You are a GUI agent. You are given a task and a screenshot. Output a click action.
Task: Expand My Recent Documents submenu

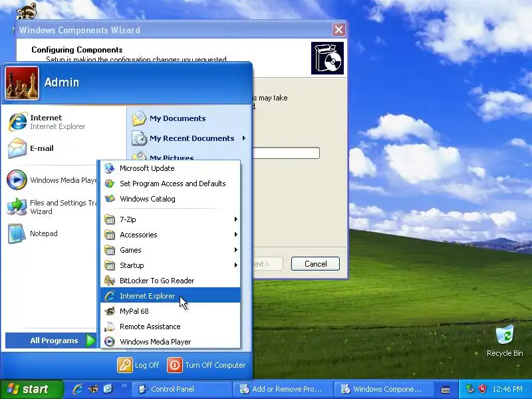click(x=190, y=138)
